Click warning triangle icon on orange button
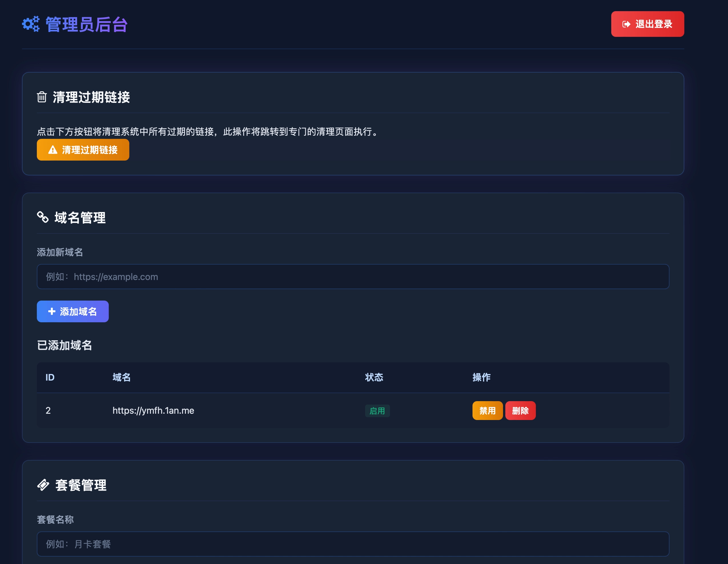This screenshot has height=564, width=728. click(53, 150)
